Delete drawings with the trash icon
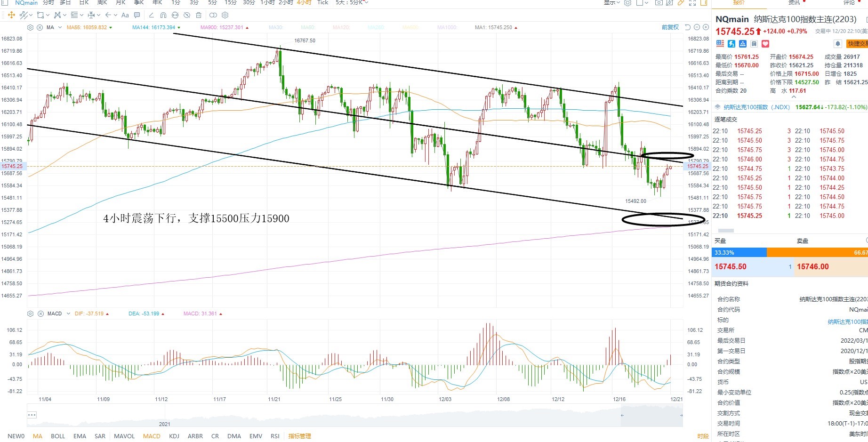The image size is (868, 442). pyautogui.click(x=199, y=15)
